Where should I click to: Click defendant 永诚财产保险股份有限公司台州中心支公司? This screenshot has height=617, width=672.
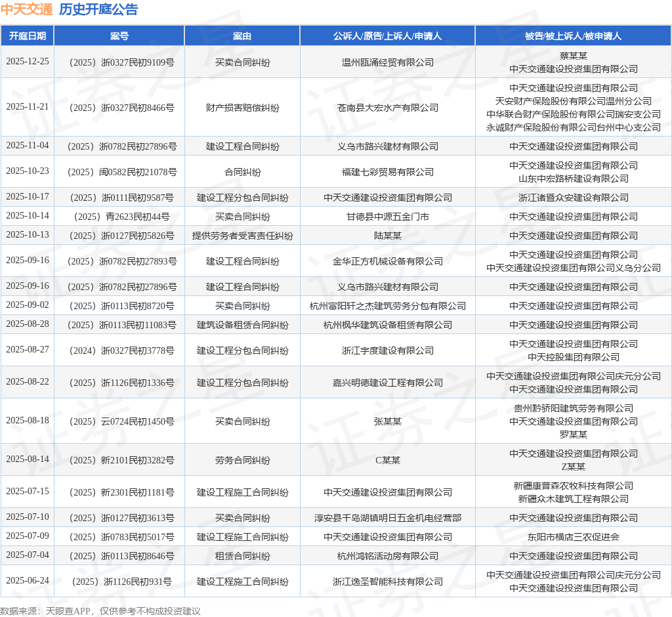[573, 127]
